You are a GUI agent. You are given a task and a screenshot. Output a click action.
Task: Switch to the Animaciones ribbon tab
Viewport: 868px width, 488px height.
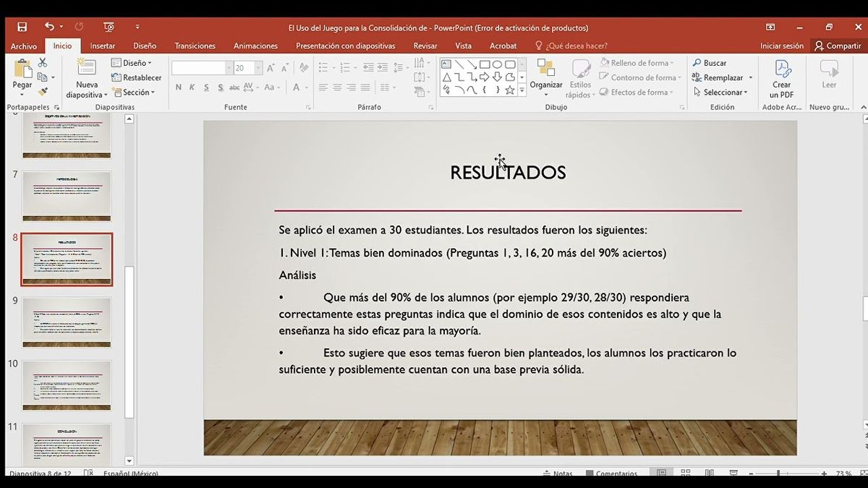(255, 45)
